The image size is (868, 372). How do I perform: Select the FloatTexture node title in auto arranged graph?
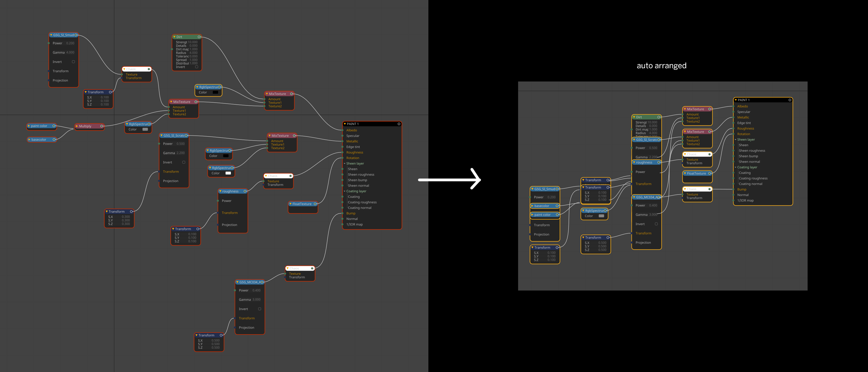[696, 173]
